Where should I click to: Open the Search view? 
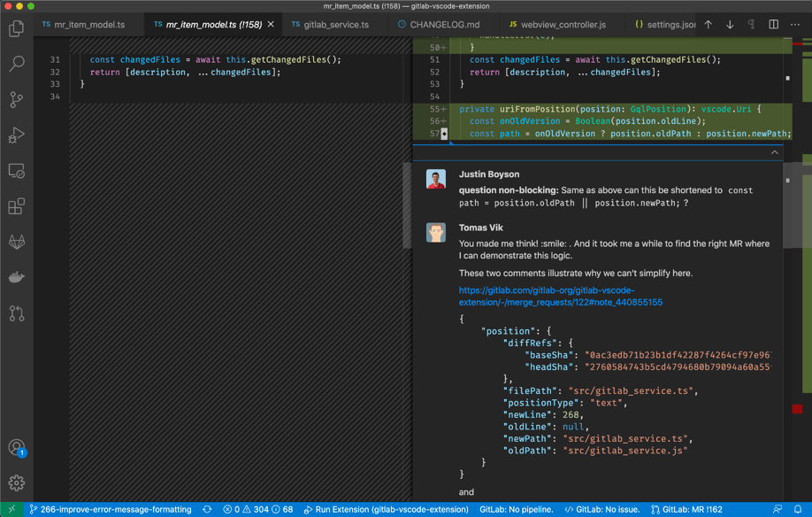click(x=16, y=64)
